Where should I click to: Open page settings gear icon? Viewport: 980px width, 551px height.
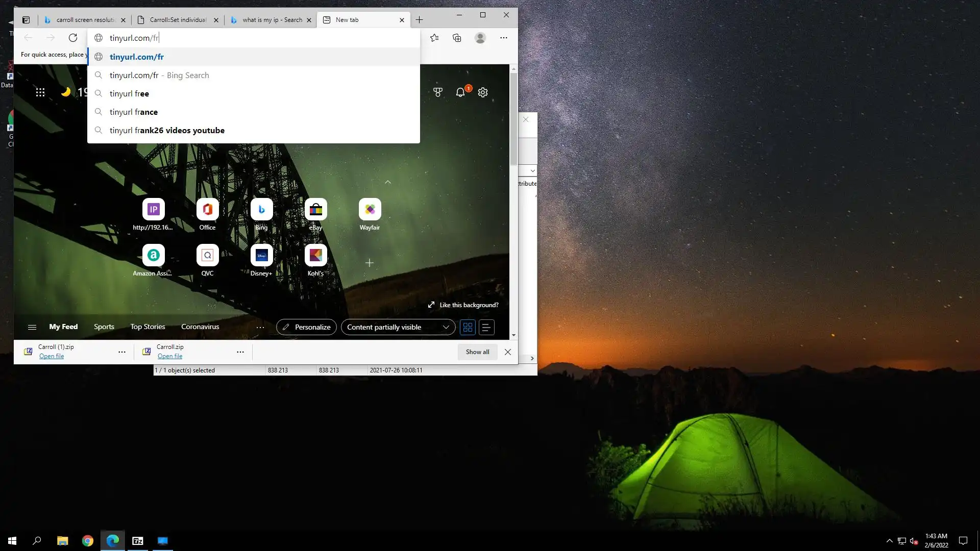click(483, 92)
